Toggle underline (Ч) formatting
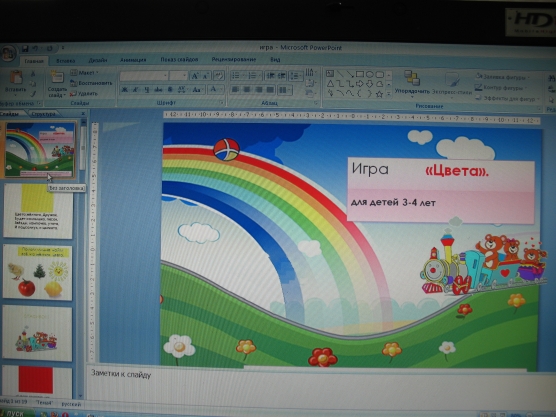Image resolution: width=556 pixels, height=417 pixels. (x=147, y=89)
